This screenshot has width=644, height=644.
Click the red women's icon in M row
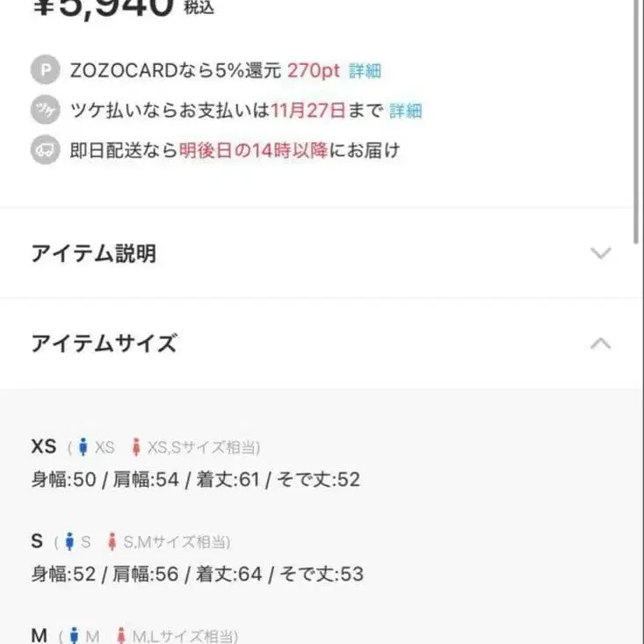(x=121, y=635)
